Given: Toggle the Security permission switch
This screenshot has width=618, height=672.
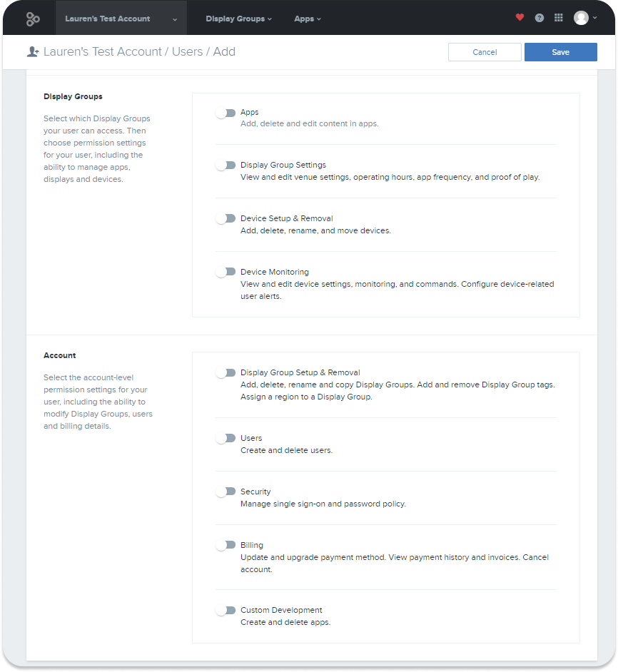Looking at the screenshot, I should point(226,492).
